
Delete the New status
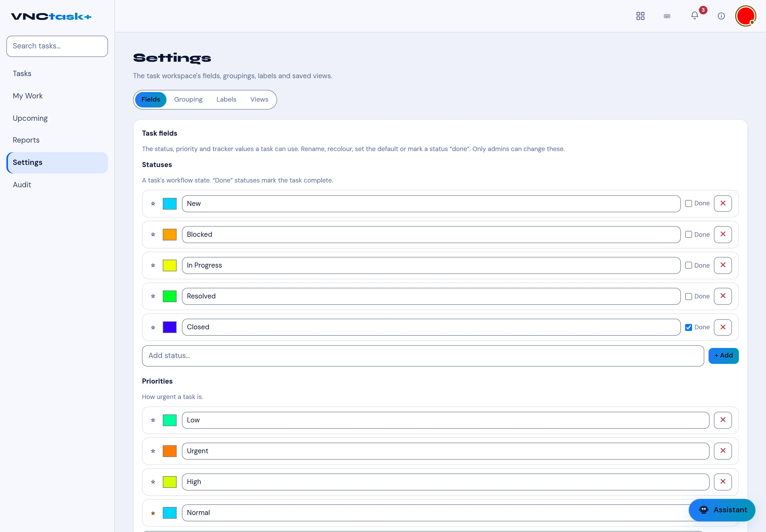[x=723, y=203]
